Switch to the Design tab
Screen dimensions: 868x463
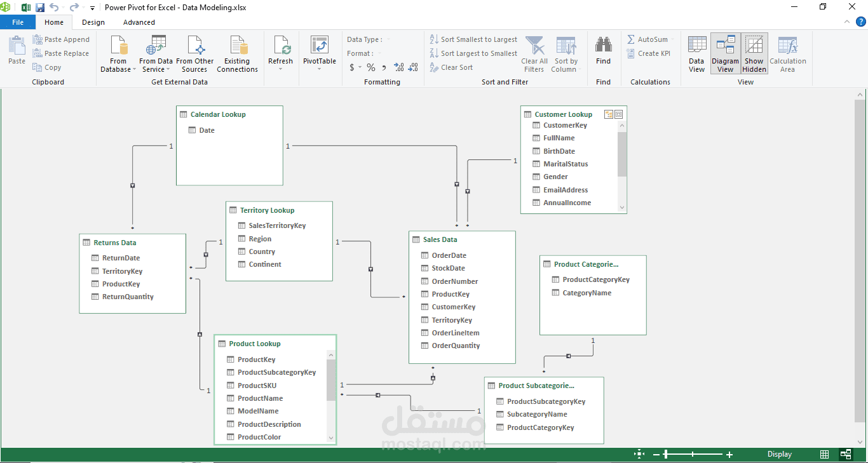point(93,22)
